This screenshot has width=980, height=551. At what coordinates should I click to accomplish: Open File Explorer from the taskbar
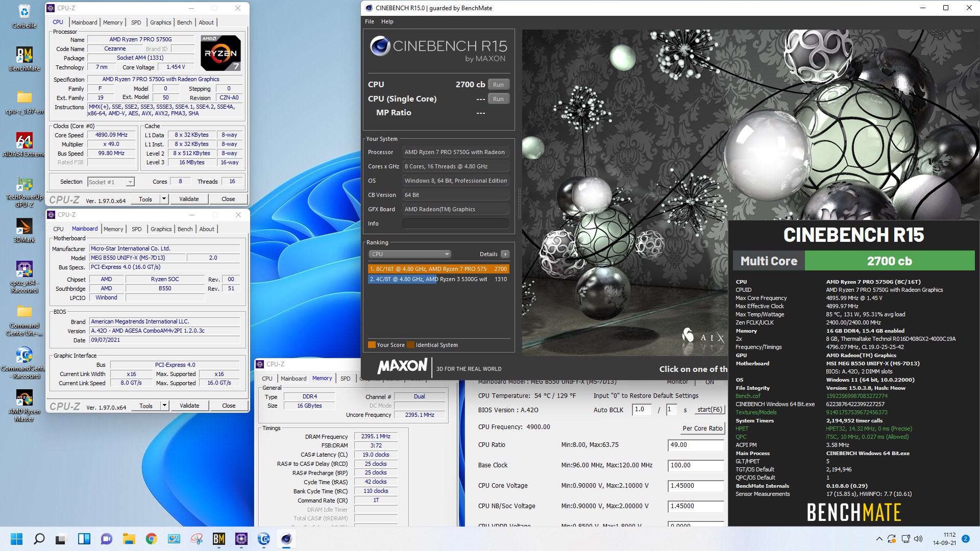pyautogui.click(x=129, y=539)
